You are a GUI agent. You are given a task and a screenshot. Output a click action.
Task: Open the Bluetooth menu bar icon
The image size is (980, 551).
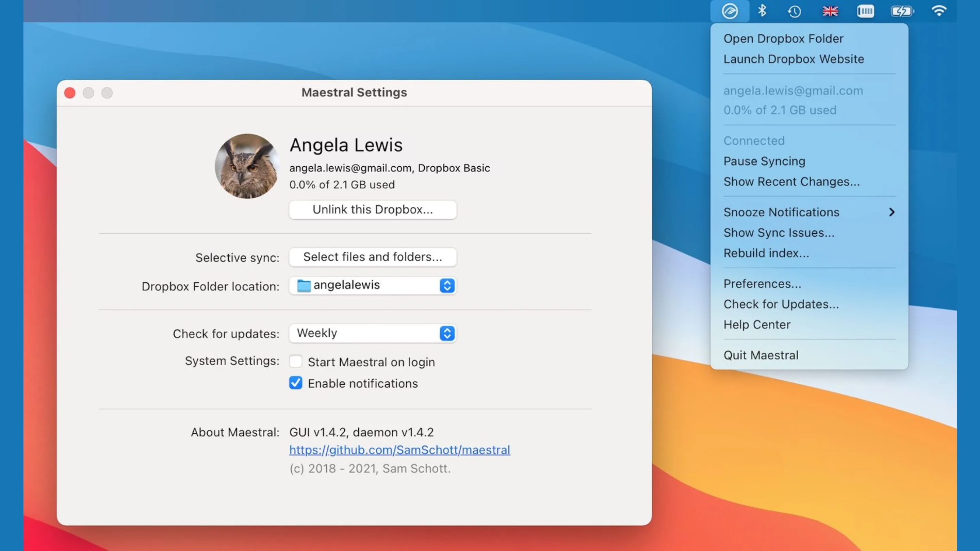pos(762,11)
